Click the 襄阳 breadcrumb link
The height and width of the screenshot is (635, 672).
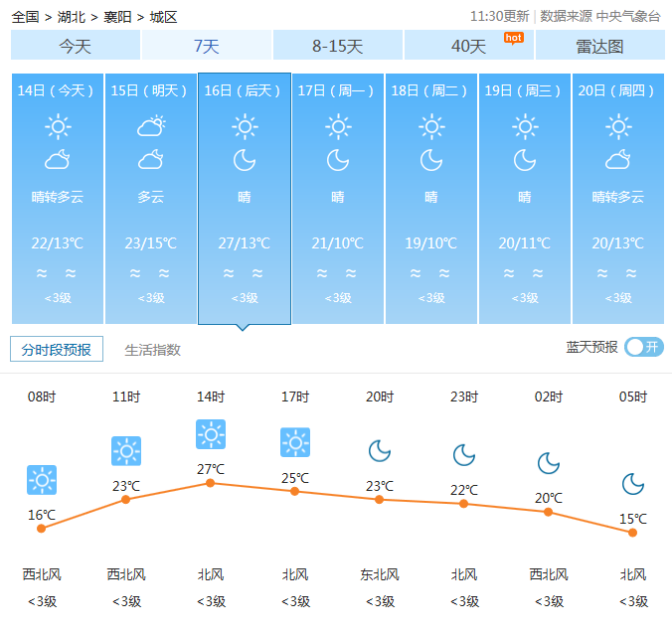point(117,17)
